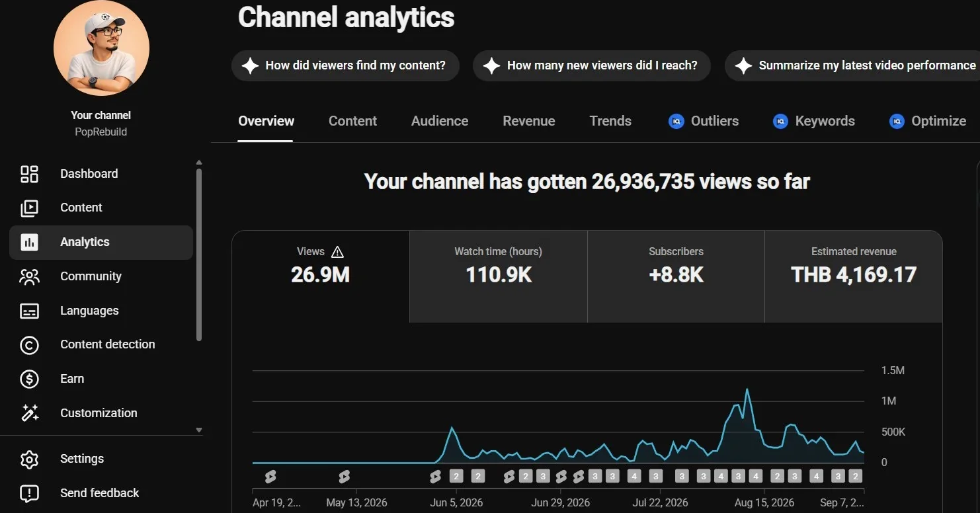Screen dimensions: 980x513
Task: Select the Subscribers +8.8K card
Action: click(x=676, y=276)
